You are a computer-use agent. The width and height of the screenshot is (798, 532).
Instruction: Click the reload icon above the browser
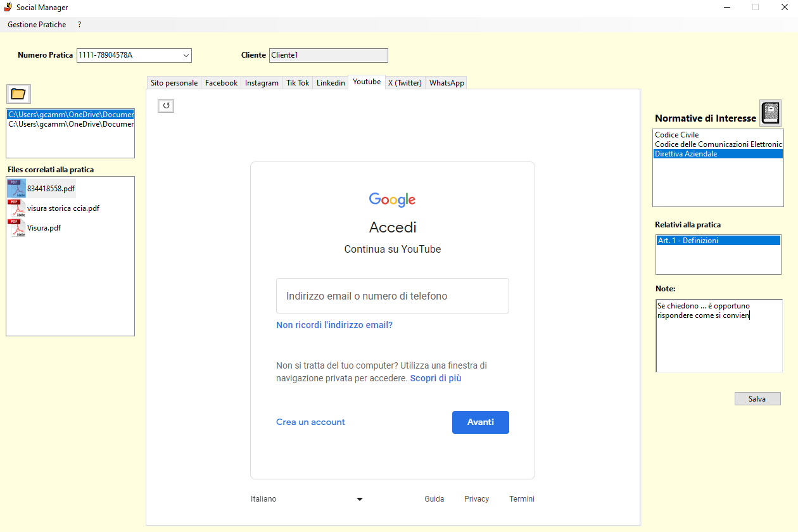pyautogui.click(x=166, y=106)
